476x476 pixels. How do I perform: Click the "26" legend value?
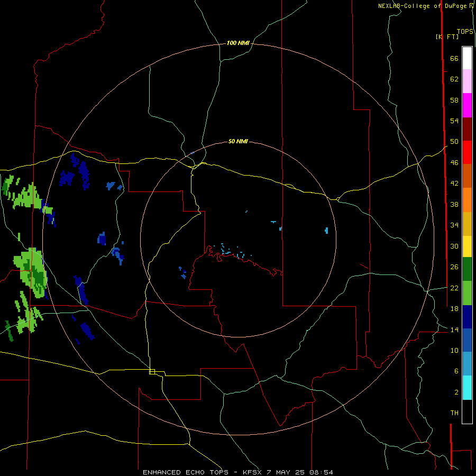[x=454, y=267]
